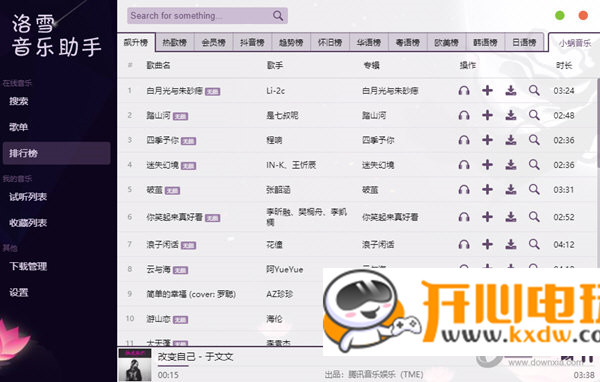Click song title 简单的幸福 (cover: 罗聪)

191,294
